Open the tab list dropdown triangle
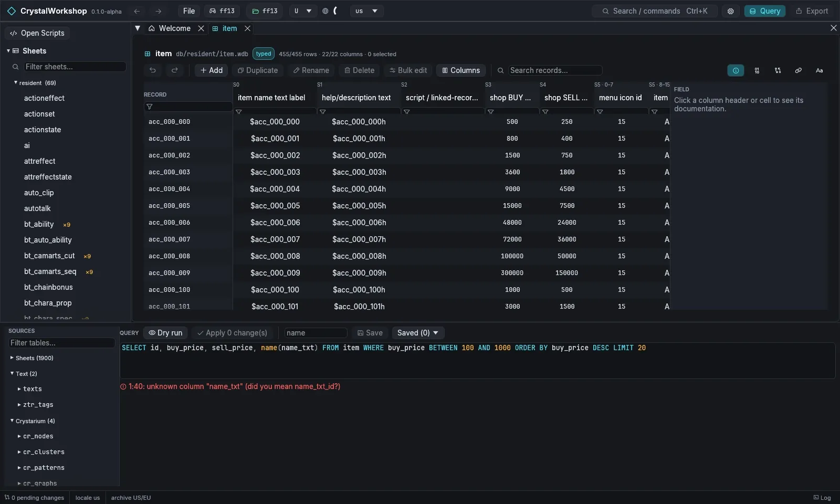This screenshot has width=840, height=504. click(x=138, y=28)
